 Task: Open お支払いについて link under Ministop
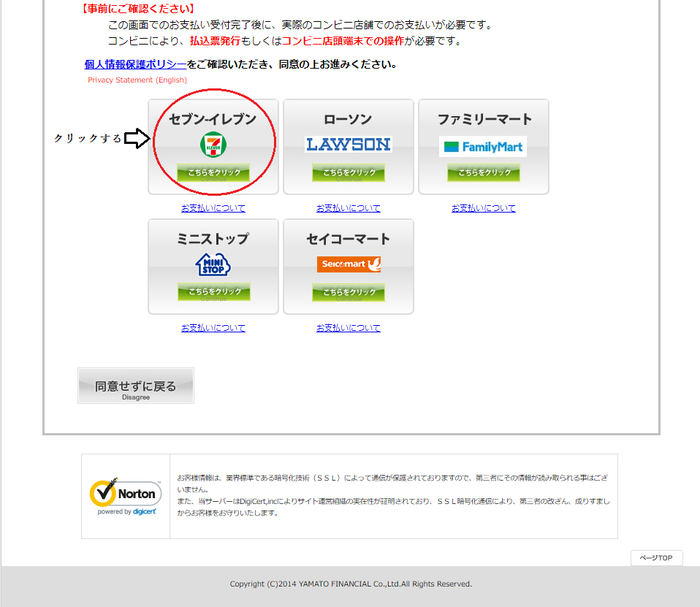[213, 328]
